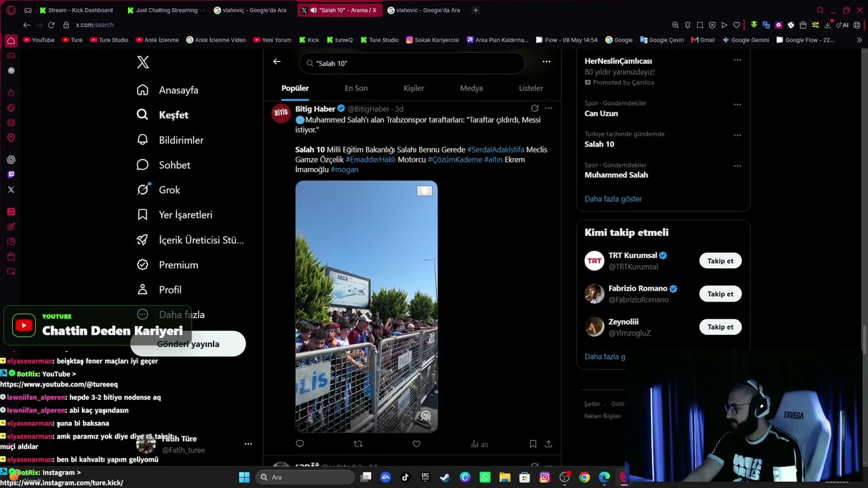Image resolution: width=868 pixels, height=488 pixels.
Task: Open account menu dots beside Fatih Türe
Action: click(248, 444)
